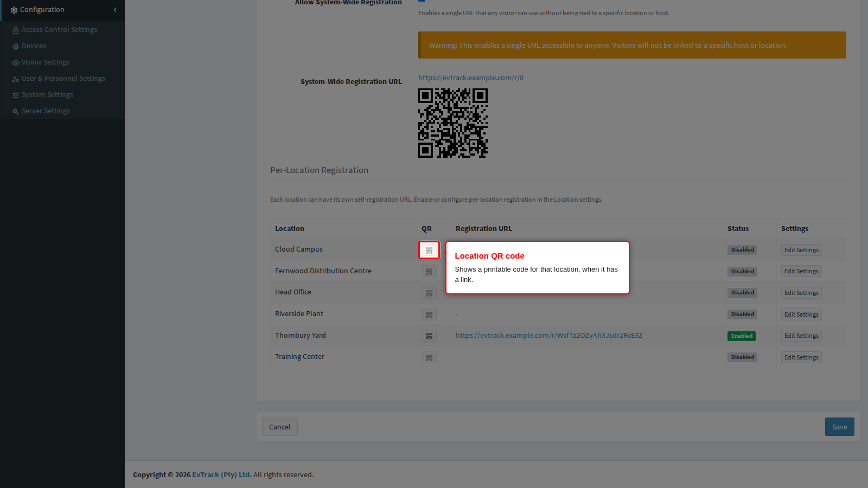868x488 pixels.
Task: Open Riverside Plant QR code icon
Action: click(x=429, y=314)
